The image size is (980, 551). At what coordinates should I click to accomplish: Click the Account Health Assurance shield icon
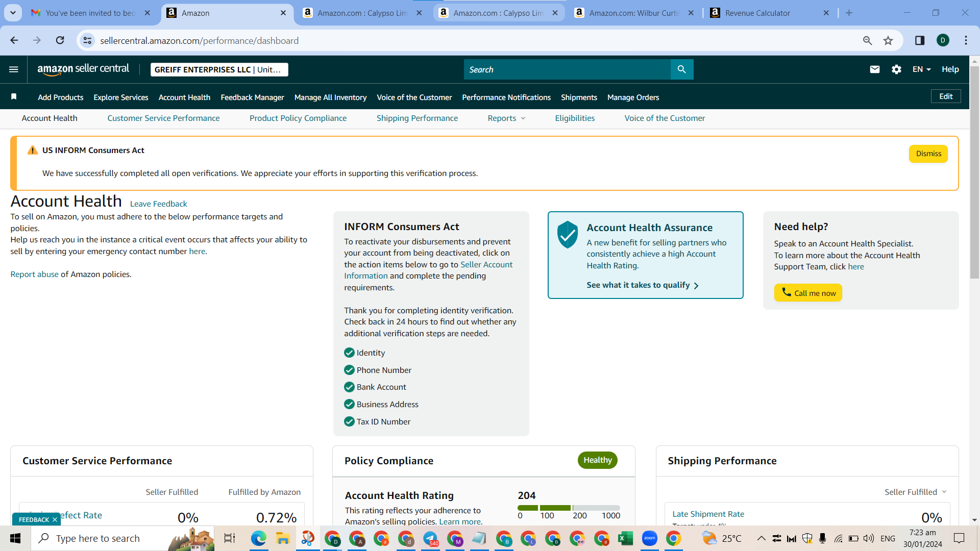pyautogui.click(x=567, y=235)
